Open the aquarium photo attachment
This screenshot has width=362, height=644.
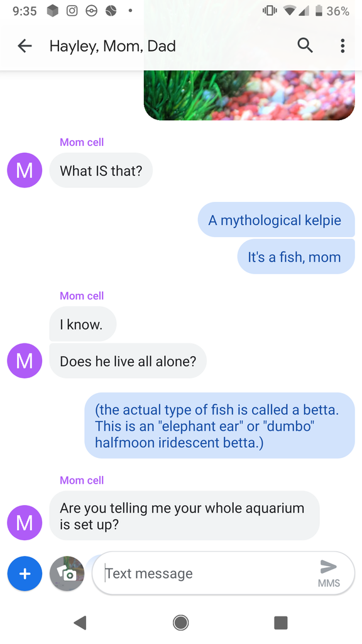click(x=249, y=96)
